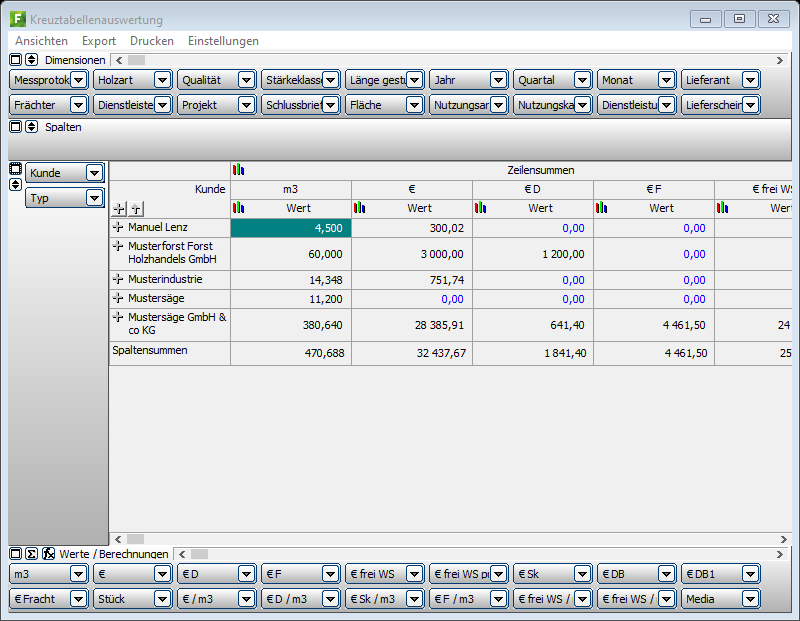Click the chart icon above Zeilensummen header

click(238, 170)
